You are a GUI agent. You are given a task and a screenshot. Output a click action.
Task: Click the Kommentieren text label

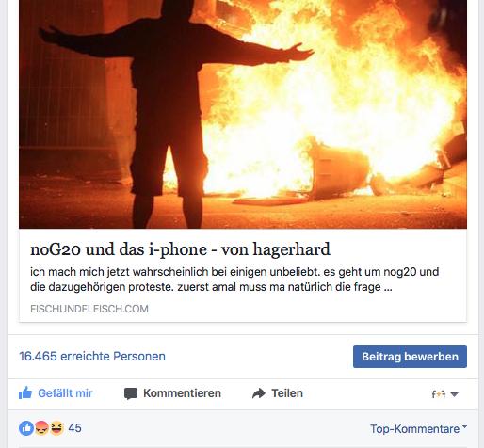point(182,393)
